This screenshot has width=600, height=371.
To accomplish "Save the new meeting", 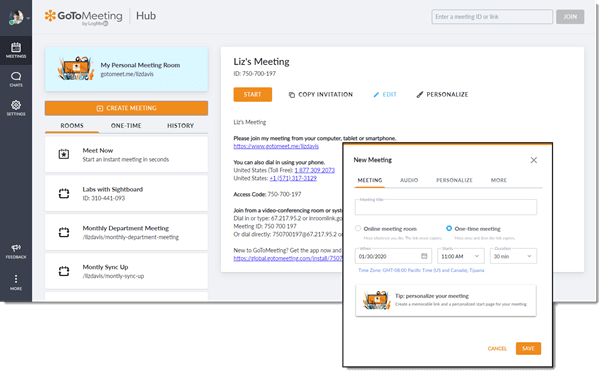I will pyautogui.click(x=528, y=348).
